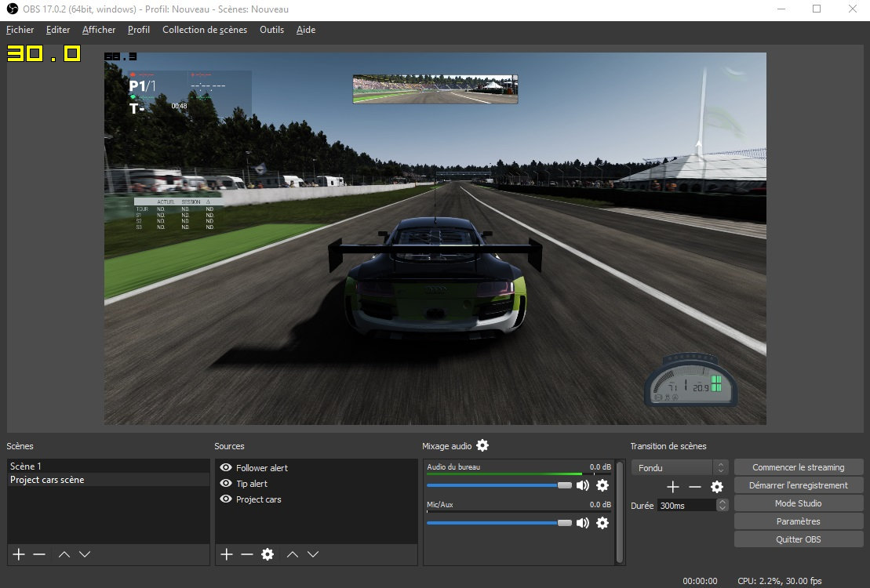This screenshot has width=870, height=588.
Task: Click the Mic/Aux volume slider handle
Action: point(564,523)
